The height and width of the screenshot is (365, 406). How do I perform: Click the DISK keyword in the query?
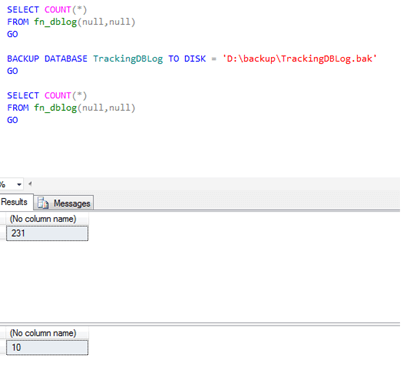pos(195,59)
